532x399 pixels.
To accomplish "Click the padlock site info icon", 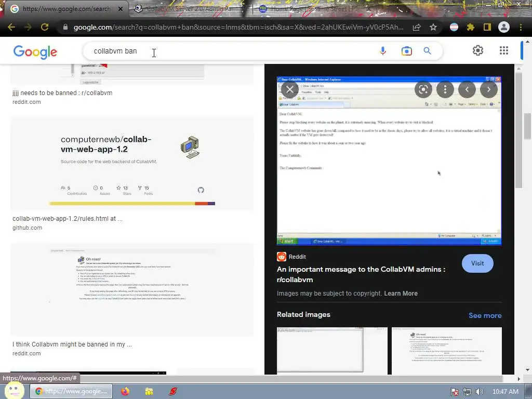I will (x=65, y=27).
